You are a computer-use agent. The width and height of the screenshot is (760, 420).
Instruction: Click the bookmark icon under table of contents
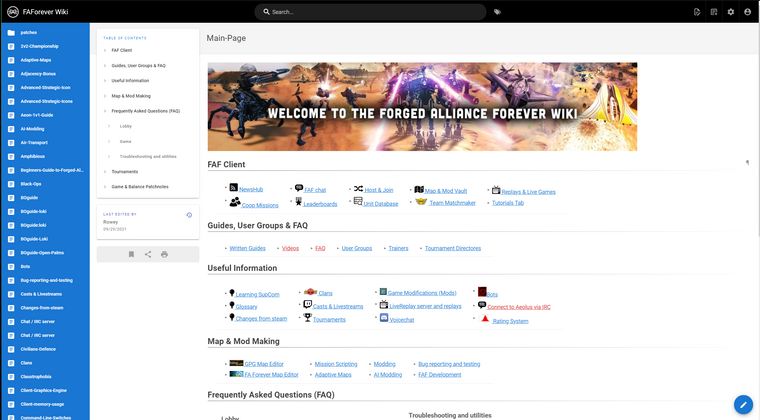[x=131, y=254]
